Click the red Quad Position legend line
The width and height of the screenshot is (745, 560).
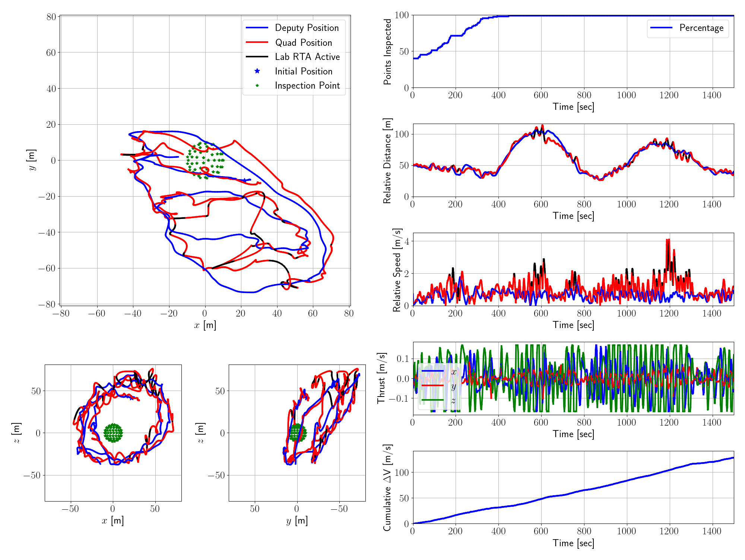click(x=257, y=42)
